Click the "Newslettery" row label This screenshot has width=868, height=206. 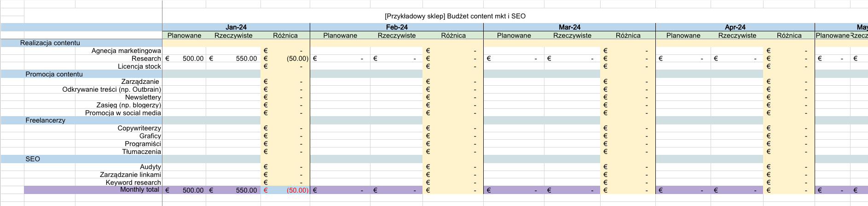pyautogui.click(x=143, y=97)
